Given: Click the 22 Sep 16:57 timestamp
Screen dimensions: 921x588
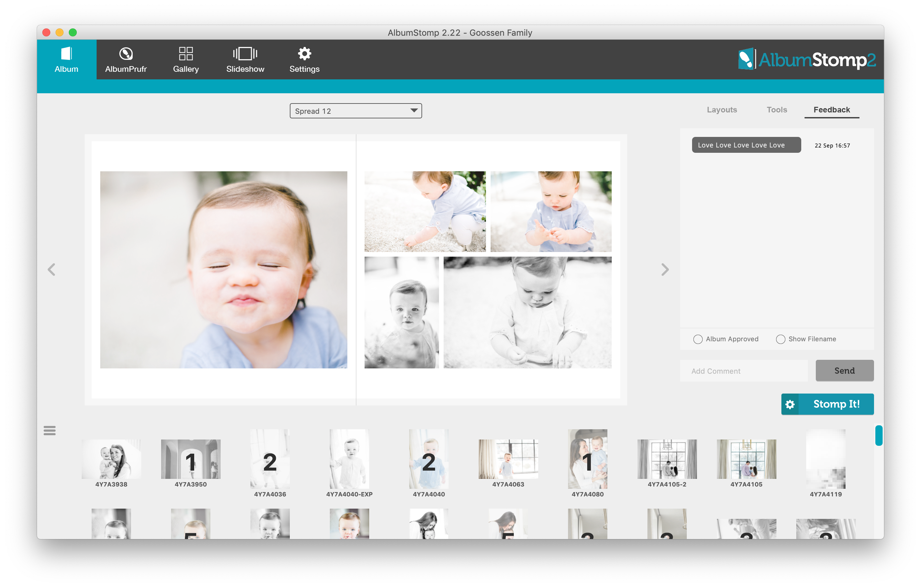Looking at the screenshot, I should coord(832,145).
